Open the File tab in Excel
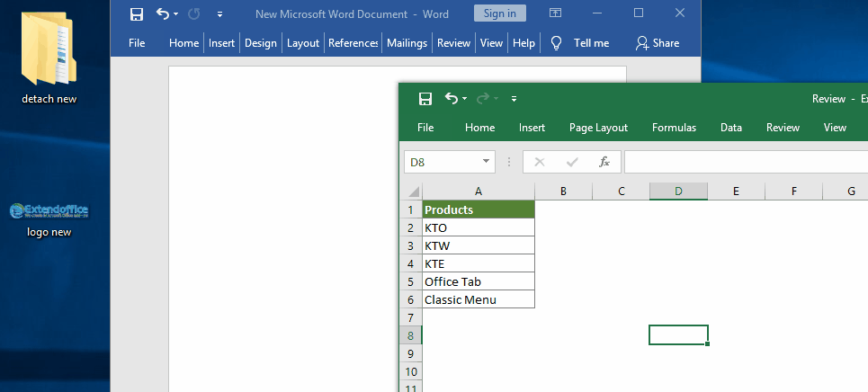Screen dimensions: 868x392 coord(425,128)
